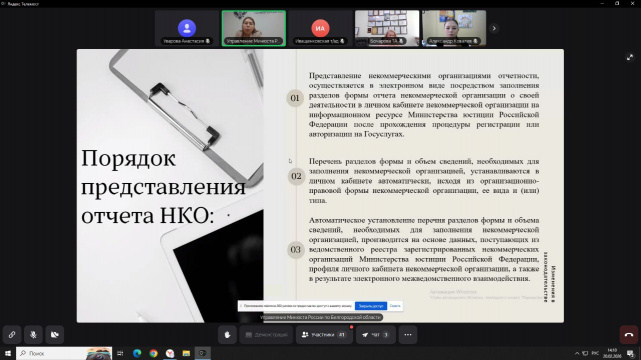The image size is (641, 360).
Task: Open the Чат panel
Action: tap(376, 335)
